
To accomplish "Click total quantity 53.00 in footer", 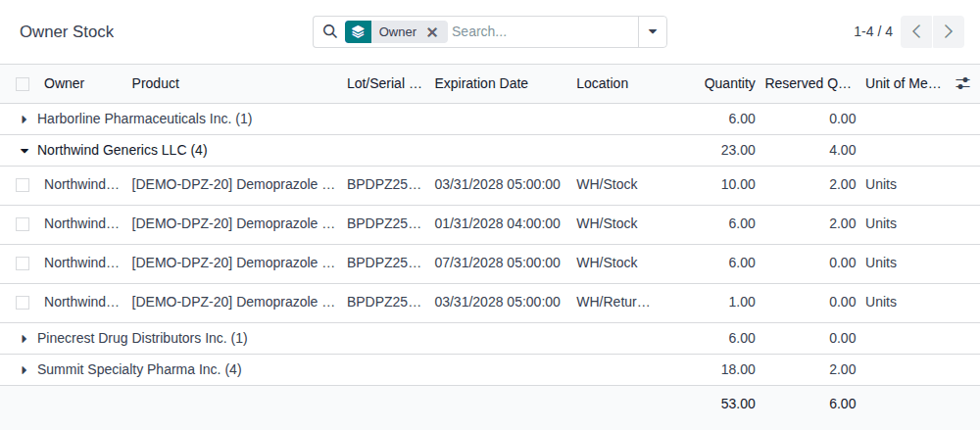I will tap(738, 405).
